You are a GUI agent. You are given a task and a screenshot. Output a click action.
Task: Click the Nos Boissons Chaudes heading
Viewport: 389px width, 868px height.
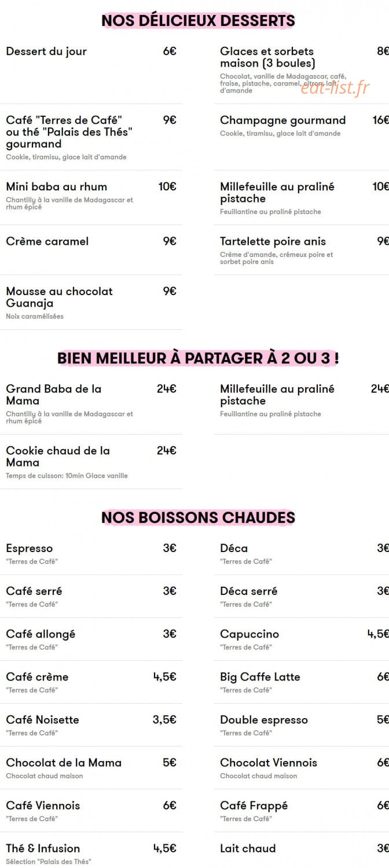198,517
